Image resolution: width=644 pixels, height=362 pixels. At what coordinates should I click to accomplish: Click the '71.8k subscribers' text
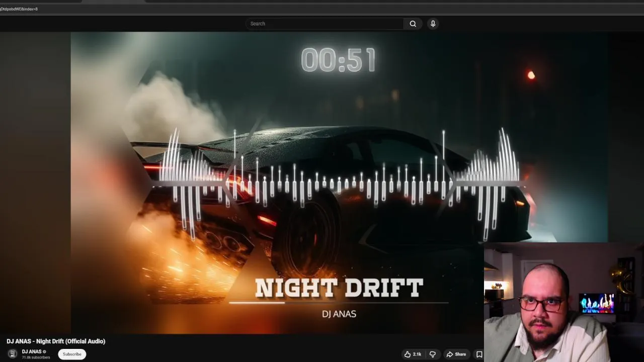click(x=36, y=357)
